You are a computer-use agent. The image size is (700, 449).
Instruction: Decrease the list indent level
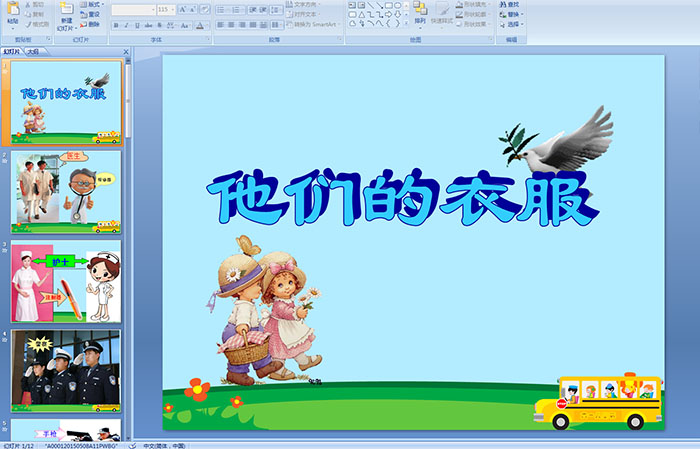point(253,9)
